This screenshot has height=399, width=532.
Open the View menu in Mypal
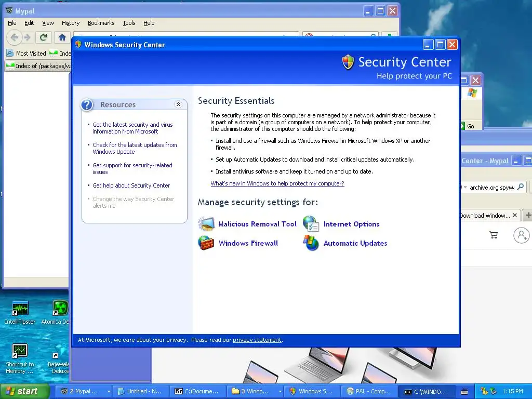(x=48, y=23)
